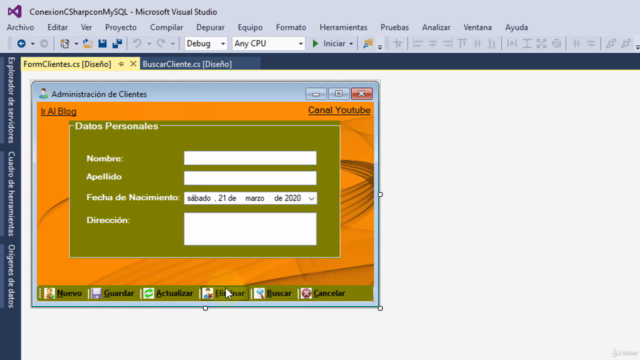640x360 pixels.
Task: Click the Send to Back icon
Action: [626, 43]
